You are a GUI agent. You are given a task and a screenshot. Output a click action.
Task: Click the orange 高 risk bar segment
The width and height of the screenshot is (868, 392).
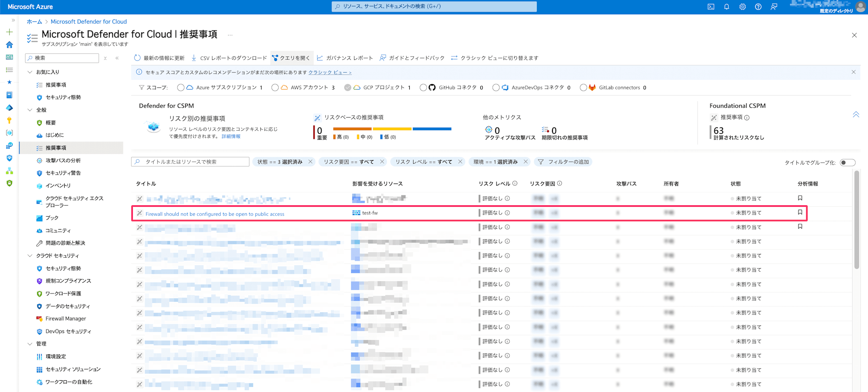352,129
